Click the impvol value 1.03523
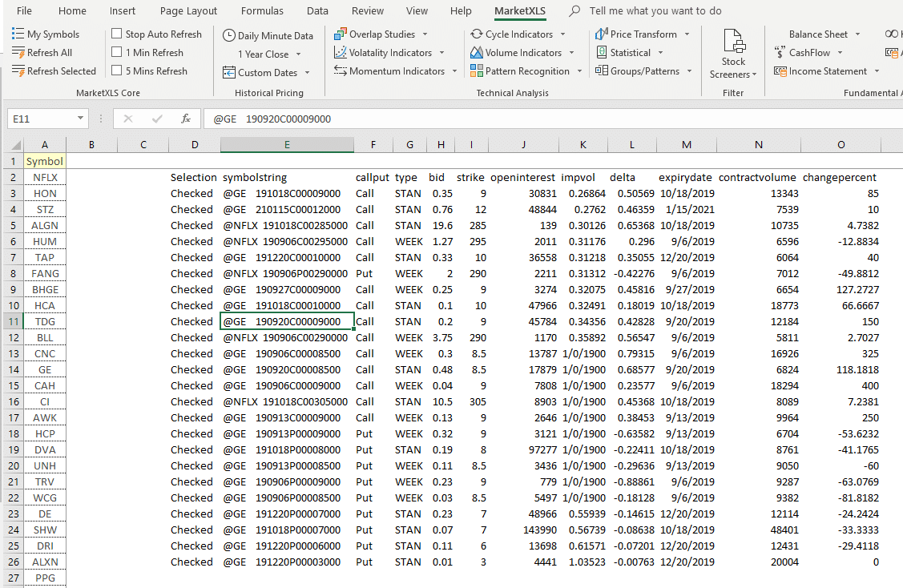The height and width of the screenshot is (588, 903). (x=583, y=562)
